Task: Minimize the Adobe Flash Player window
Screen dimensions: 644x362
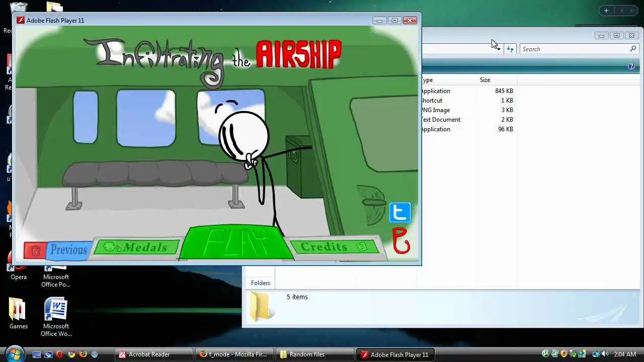Action: tap(379, 20)
